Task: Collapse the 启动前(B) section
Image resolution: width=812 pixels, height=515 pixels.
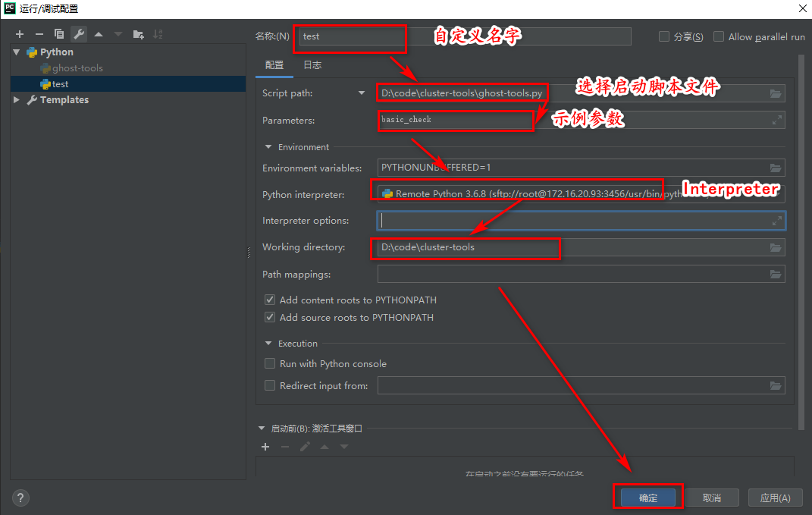Action: click(262, 429)
